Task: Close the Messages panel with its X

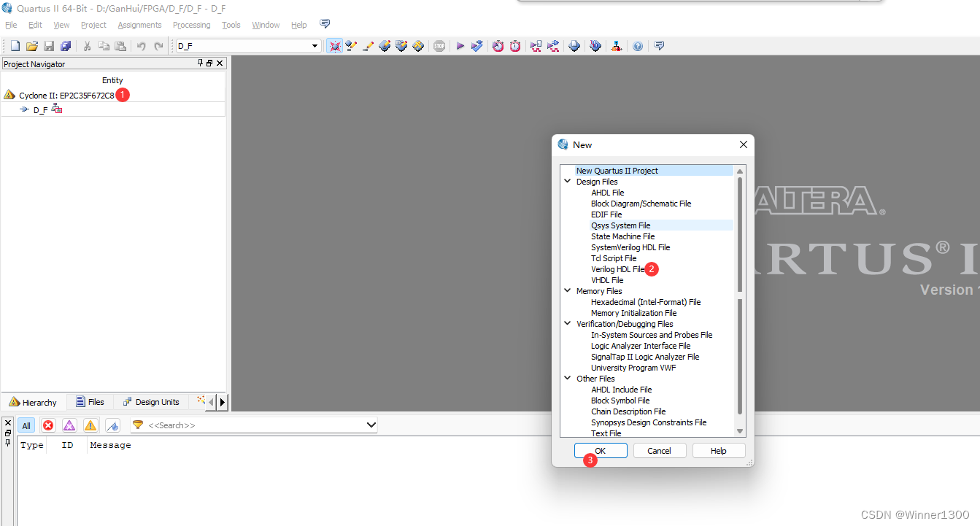Action: [7, 422]
